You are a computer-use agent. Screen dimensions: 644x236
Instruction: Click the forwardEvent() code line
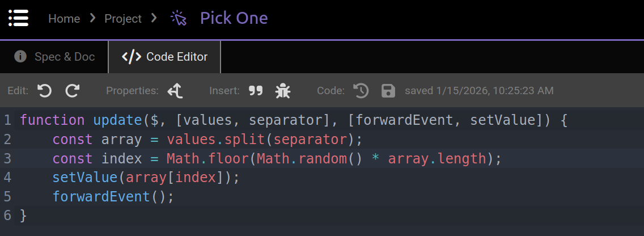coord(113,197)
